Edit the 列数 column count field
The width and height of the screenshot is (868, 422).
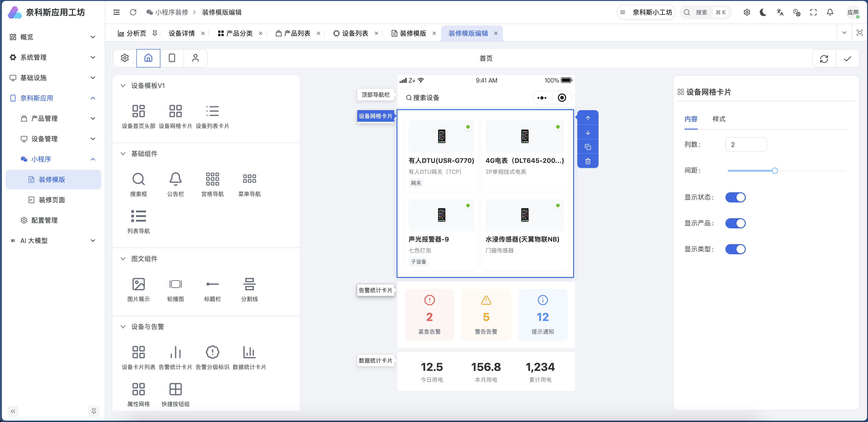point(746,144)
